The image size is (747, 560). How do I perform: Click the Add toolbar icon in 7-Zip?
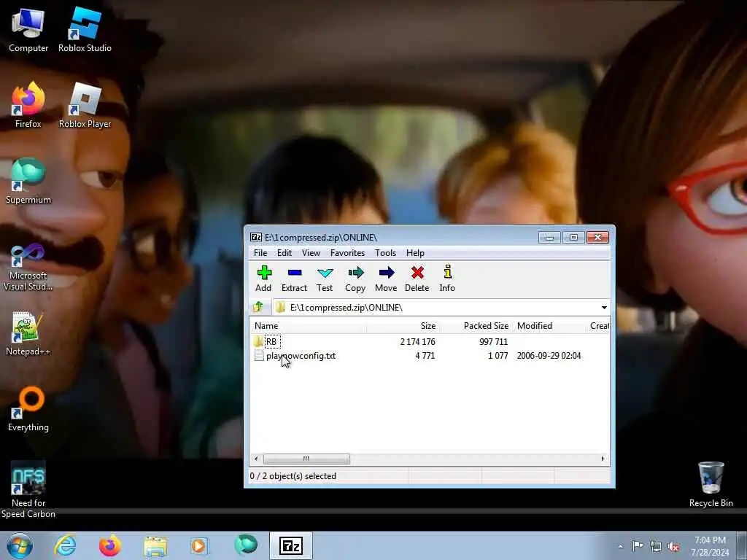pyautogui.click(x=263, y=279)
